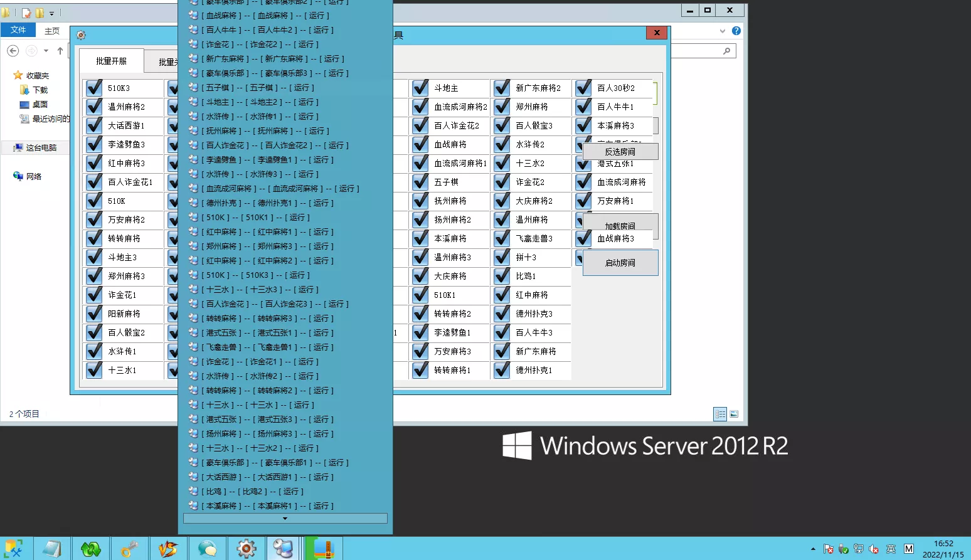
Task: Click the search magnifier icon in Explorer
Action: [x=726, y=51]
